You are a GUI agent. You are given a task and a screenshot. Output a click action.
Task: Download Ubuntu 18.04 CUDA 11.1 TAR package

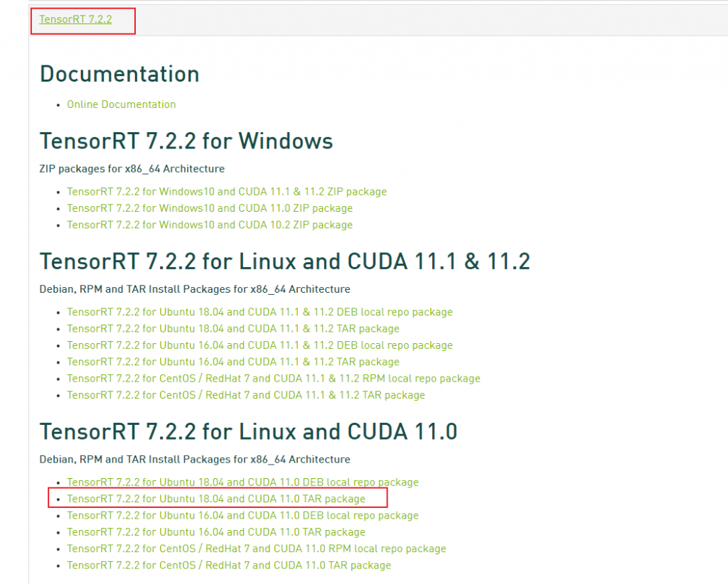[232, 328]
